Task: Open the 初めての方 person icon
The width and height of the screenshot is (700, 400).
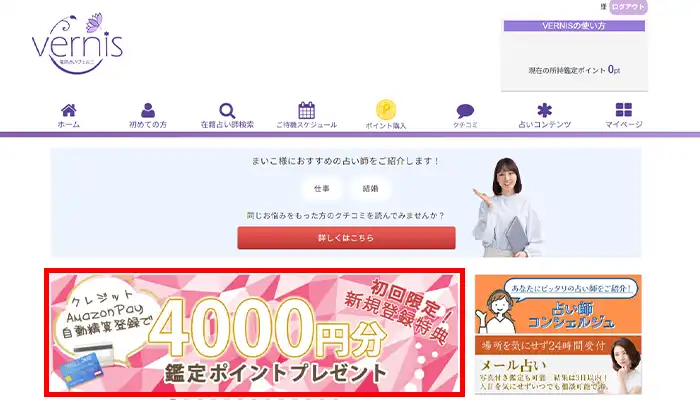Action: click(148, 110)
